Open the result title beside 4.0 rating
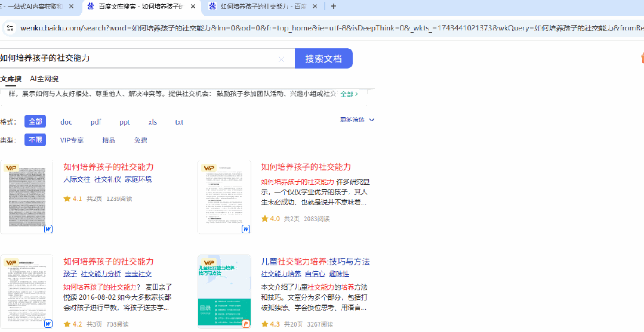The height and width of the screenshot is (332, 644). pos(306,167)
